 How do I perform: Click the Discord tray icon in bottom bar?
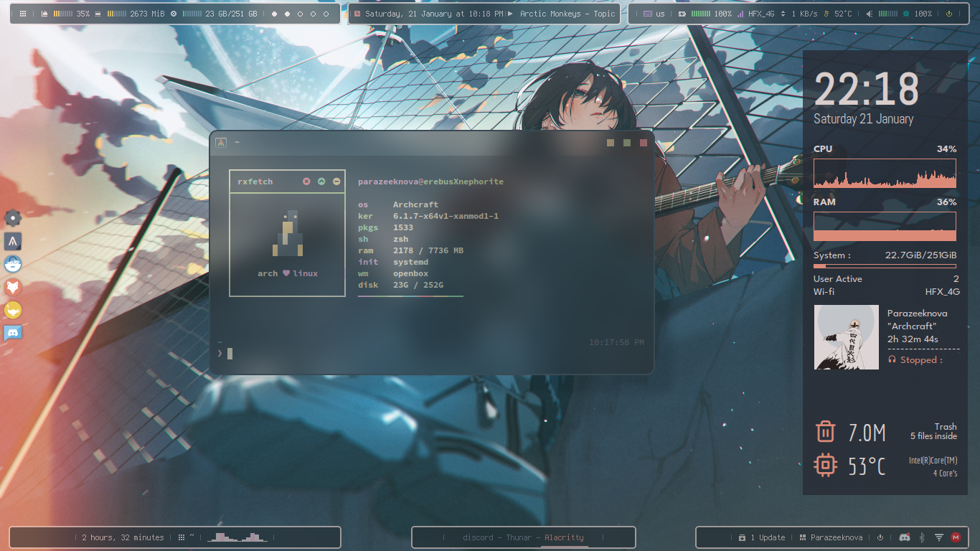coord(905,537)
